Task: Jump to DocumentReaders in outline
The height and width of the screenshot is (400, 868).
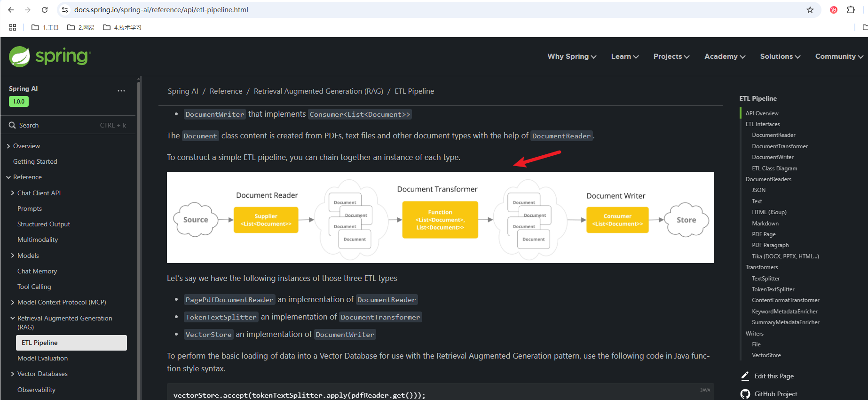Action: [768, 179]
